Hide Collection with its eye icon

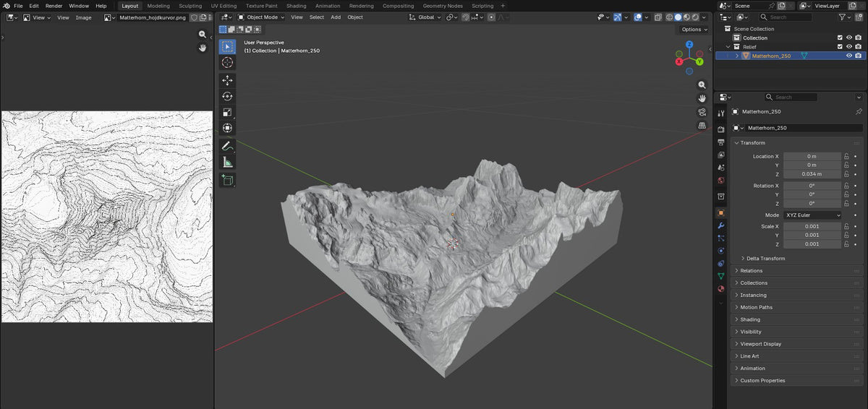tap(849, 38)
